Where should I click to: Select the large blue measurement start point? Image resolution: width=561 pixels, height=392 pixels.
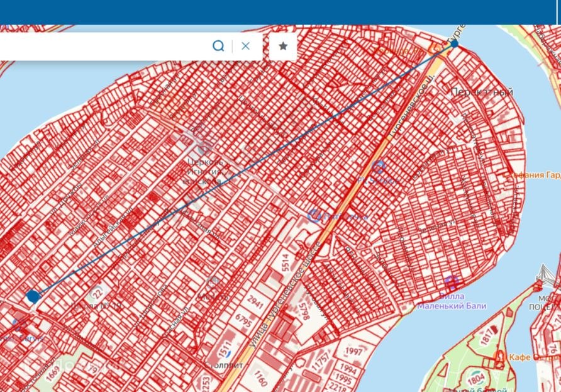pos(33,296)
